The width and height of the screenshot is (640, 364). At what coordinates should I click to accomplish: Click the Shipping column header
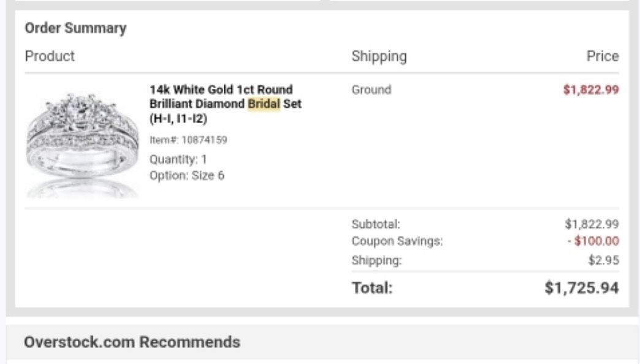click(x=379, y=56)
